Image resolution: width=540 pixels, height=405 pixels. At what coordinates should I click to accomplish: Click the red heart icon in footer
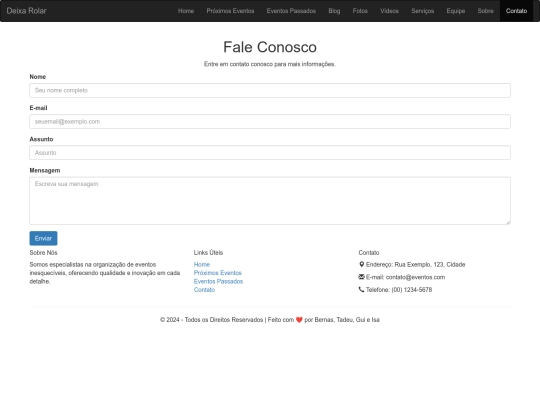click(299, 320)
